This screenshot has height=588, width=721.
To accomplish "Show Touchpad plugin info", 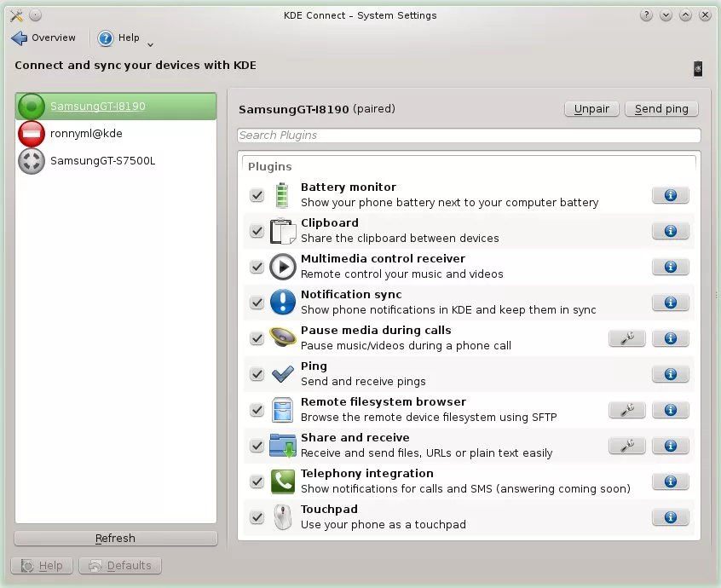I will pos(671,517).
